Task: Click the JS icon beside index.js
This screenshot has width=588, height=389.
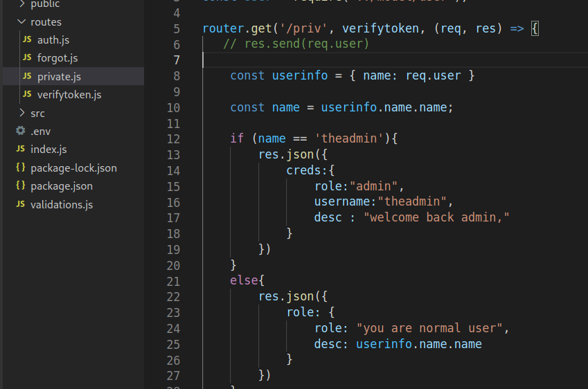Action: tap(20, 149)
